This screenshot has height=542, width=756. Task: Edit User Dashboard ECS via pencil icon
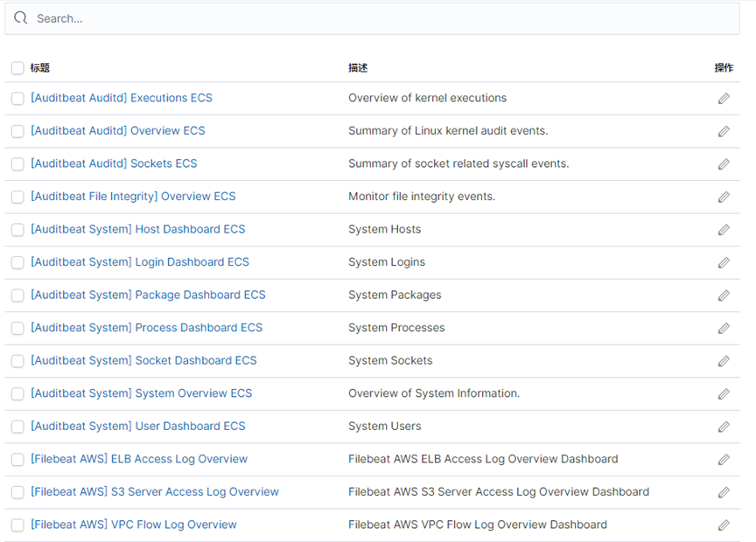tap(724, 427)
